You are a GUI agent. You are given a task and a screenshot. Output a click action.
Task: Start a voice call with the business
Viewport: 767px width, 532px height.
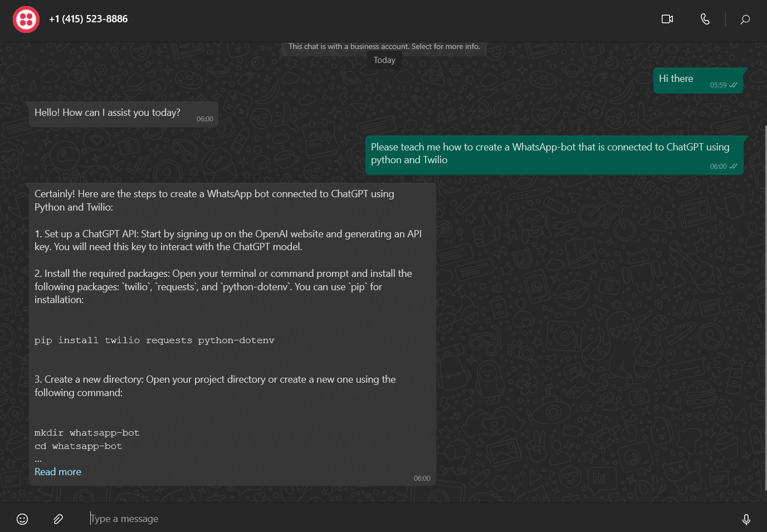point(705,19)
